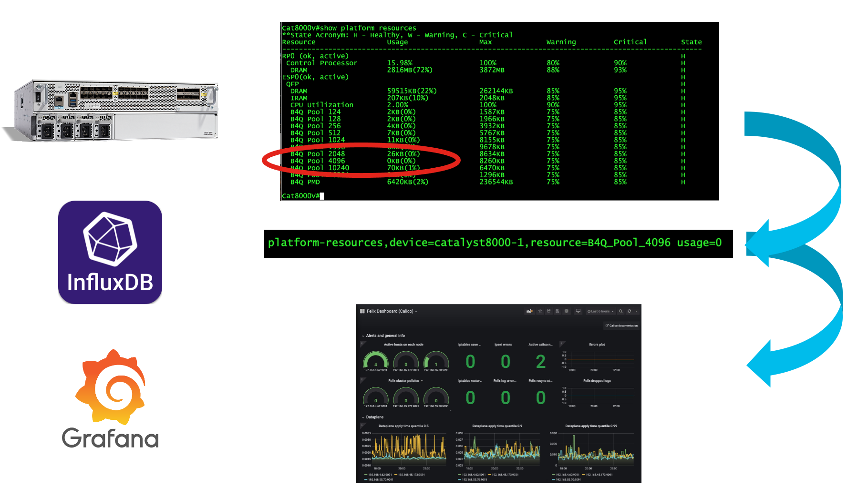Image resolution: width=868 pixels, height=488 pixels.
Task: Star the Felix Dashboard with the star icon
Action: point(540,311)
